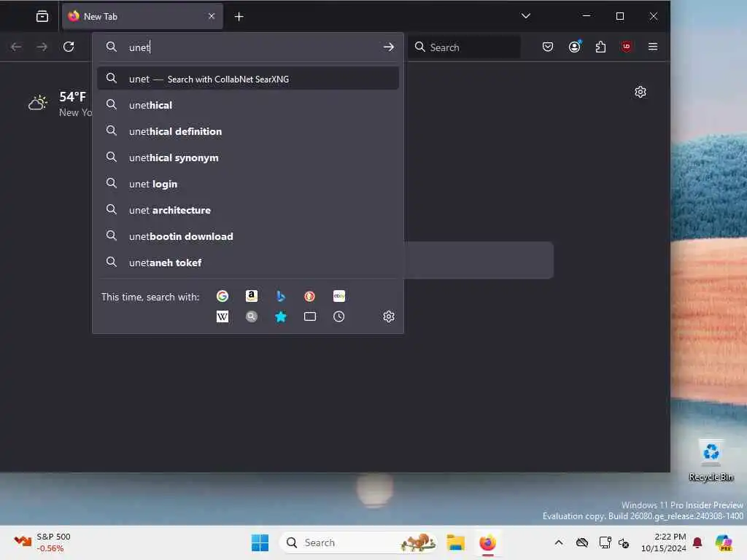The image size is (747, 560).
Task: Click the Go arrow in address bar
Action: pyautogui.click(x=389, y=47)
